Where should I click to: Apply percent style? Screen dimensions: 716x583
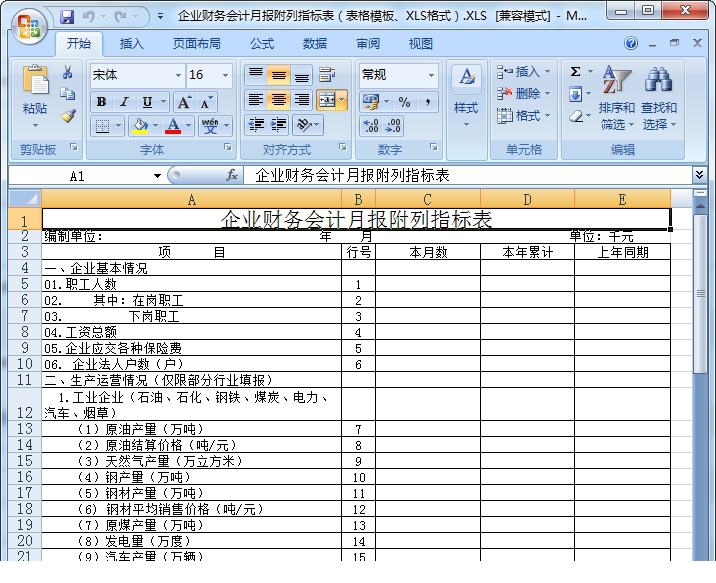pyautogui.click(x=405, y=102)
